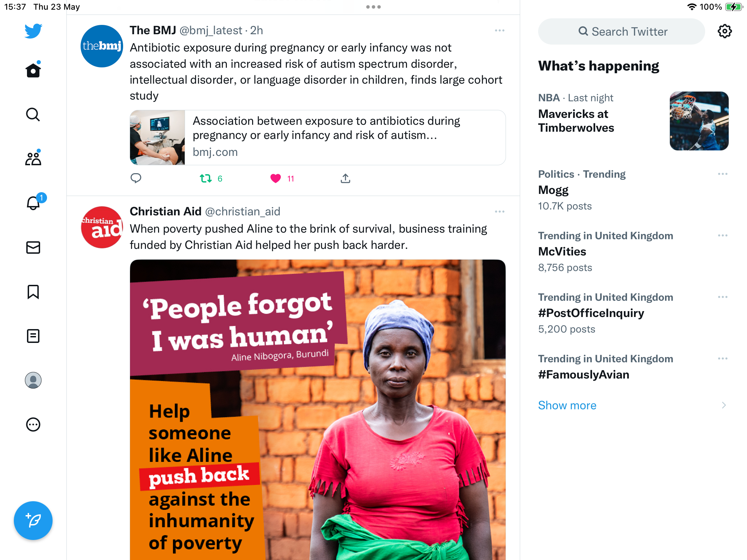Image resolution: width=747 pixels, height=560 pixels.
Task: Open the Profile avatar icon in sidebar
Action: click(x=33, y=380)
